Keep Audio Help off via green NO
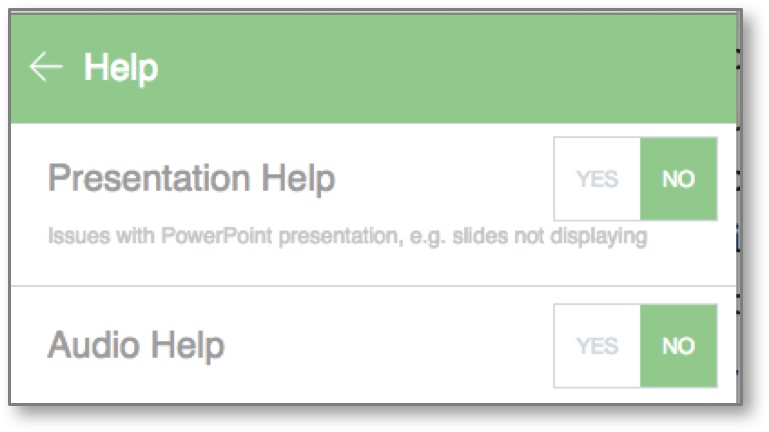This screenshot has height=432, width=769. pos(679,346)
